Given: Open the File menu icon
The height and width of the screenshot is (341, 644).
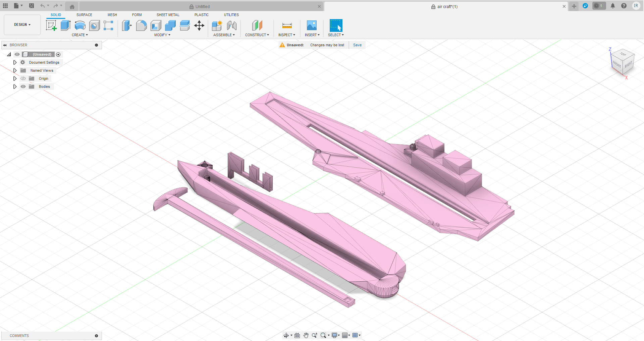Looking at the screenshot, I should tap(16, 6).
